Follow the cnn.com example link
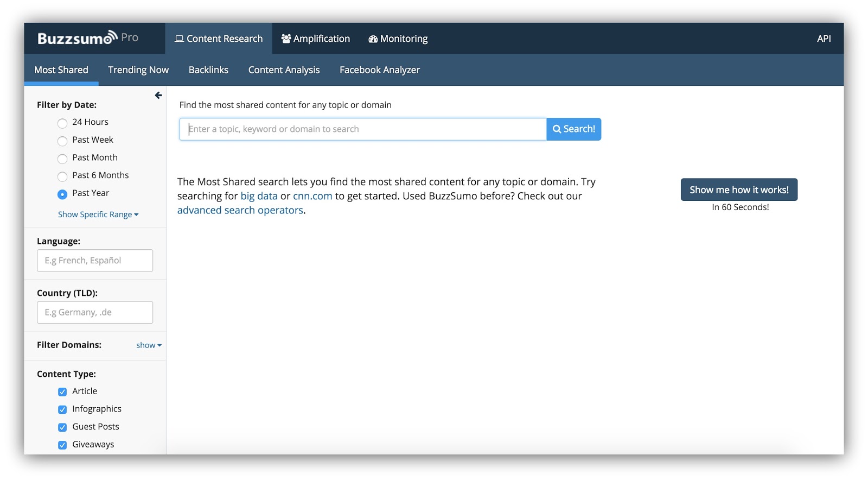The width and height of the screenshot is (868, 480). pyautogui.click(x=312, y=196)
